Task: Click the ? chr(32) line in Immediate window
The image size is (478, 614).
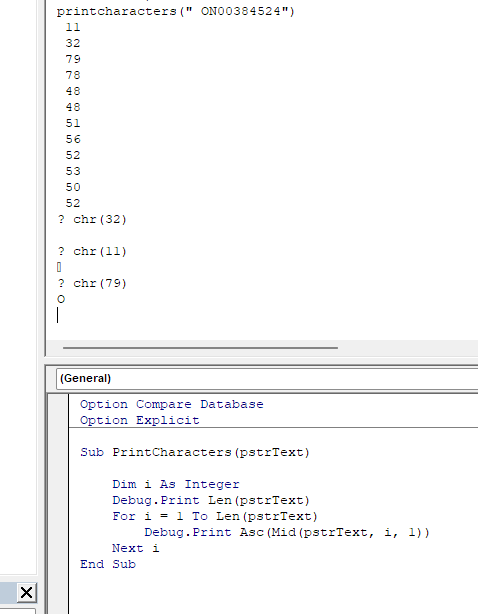Action: (x=92, y=219)
